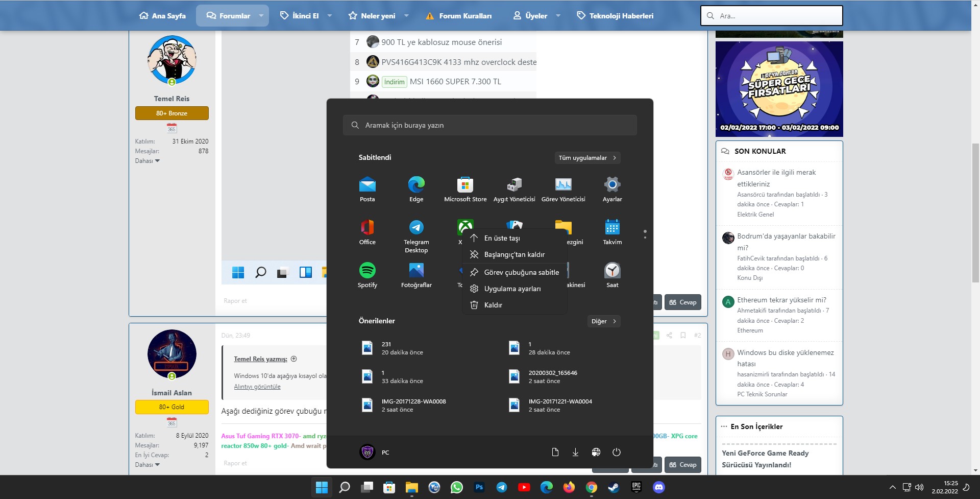Click the power icon in the Start menu

click(x=617, y=452)
